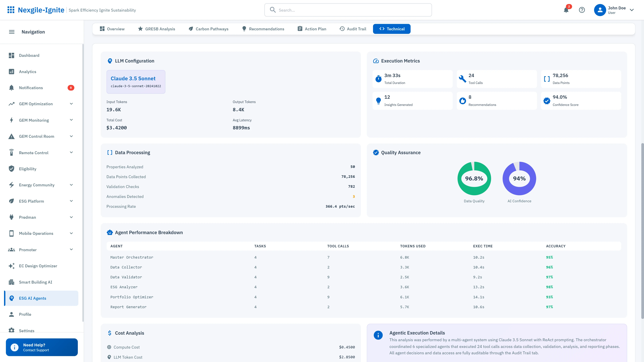The image size is (644, 362).
Task: Expand the Mobile Operations section
Action: click(71, 233)
